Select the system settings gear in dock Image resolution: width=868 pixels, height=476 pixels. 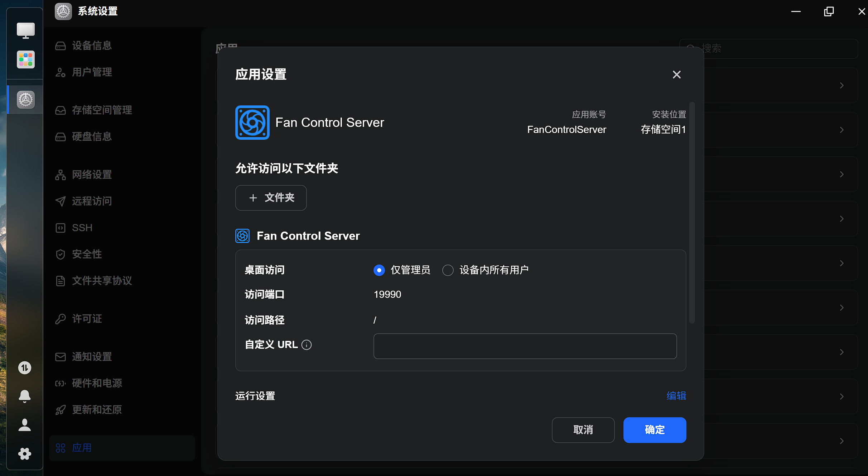[25, 99]
